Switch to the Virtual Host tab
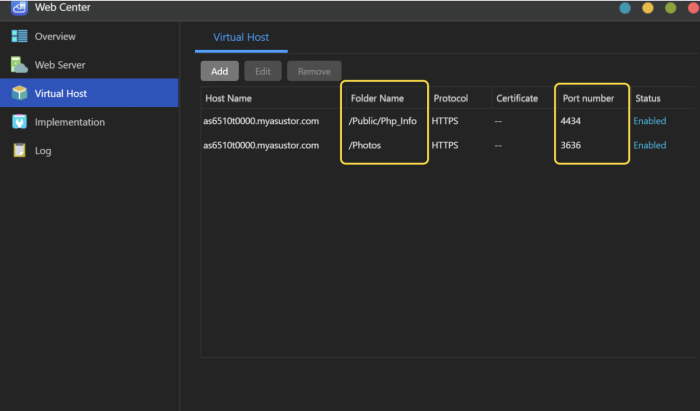Viewport: 700px width, 411px height. click(x=240, y=37)
